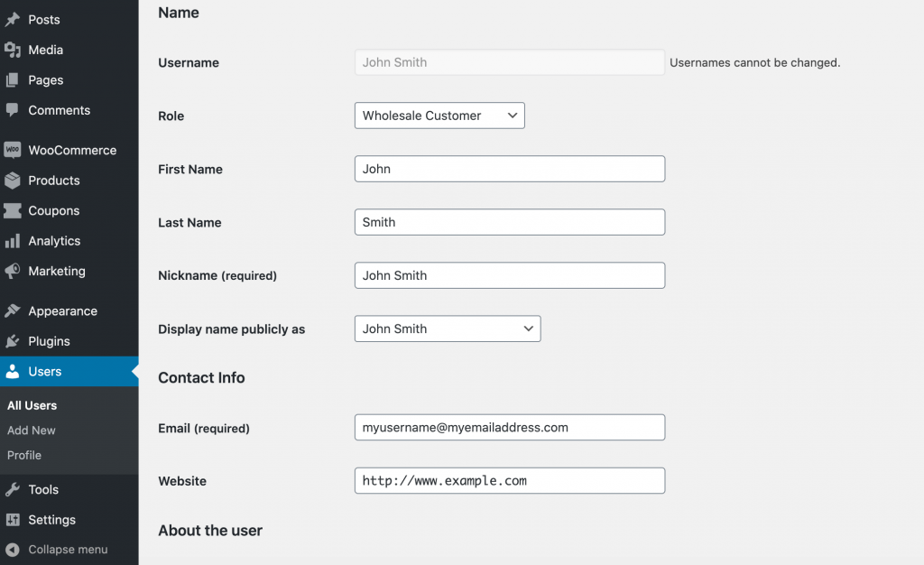This screenshot has height=565, width=924.
Task: Click the Products box icon
Action: tap(13, 181)
